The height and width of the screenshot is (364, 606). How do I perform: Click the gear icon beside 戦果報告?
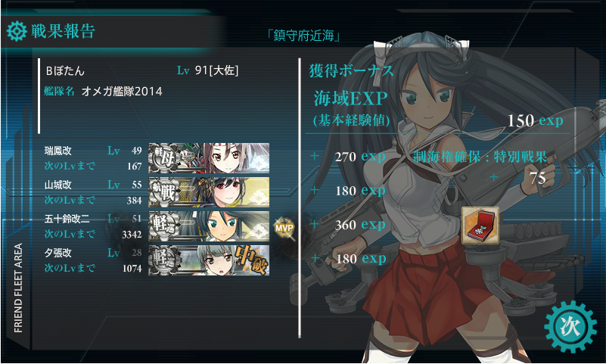17,31
